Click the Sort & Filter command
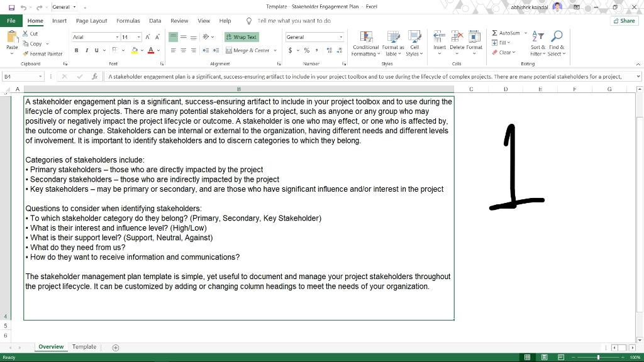The height and width of the screenshot is (362, 644). 538,43
